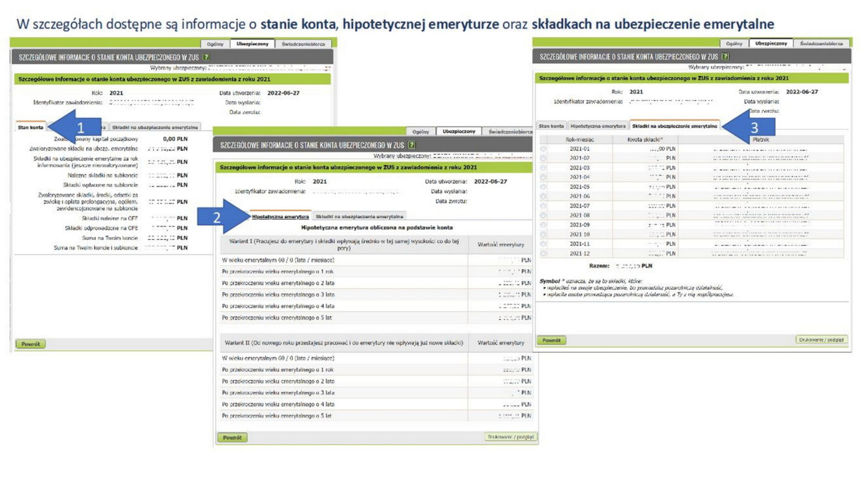
Task: Click Powrót in the Stan konta window
Action: [30, 344]
